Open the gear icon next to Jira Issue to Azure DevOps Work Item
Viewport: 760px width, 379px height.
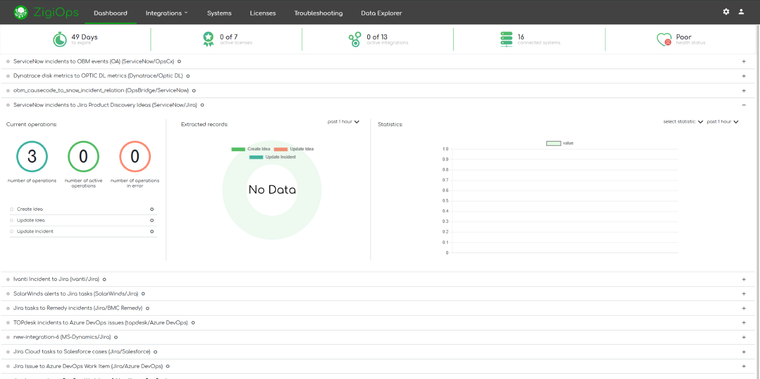[168, 366]
